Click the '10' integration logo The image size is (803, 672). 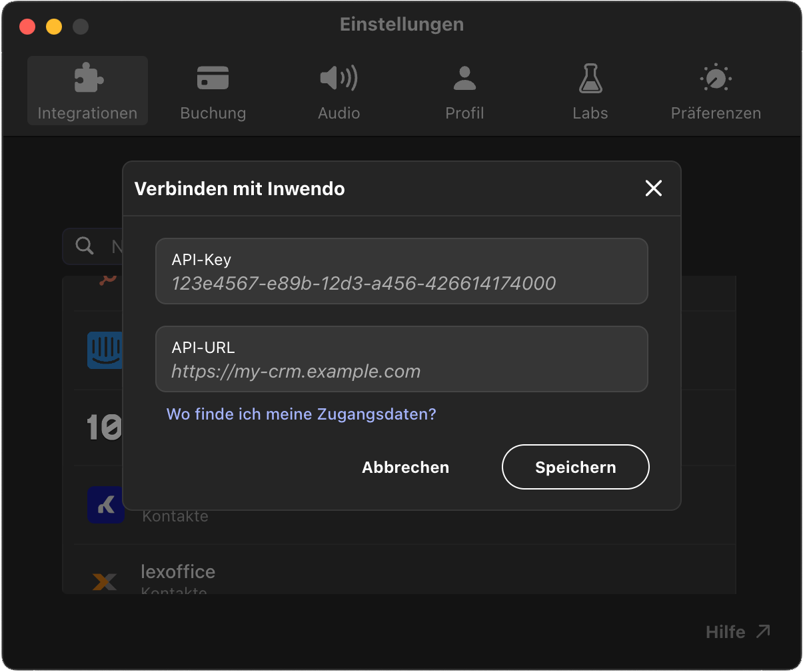[105, 428]
